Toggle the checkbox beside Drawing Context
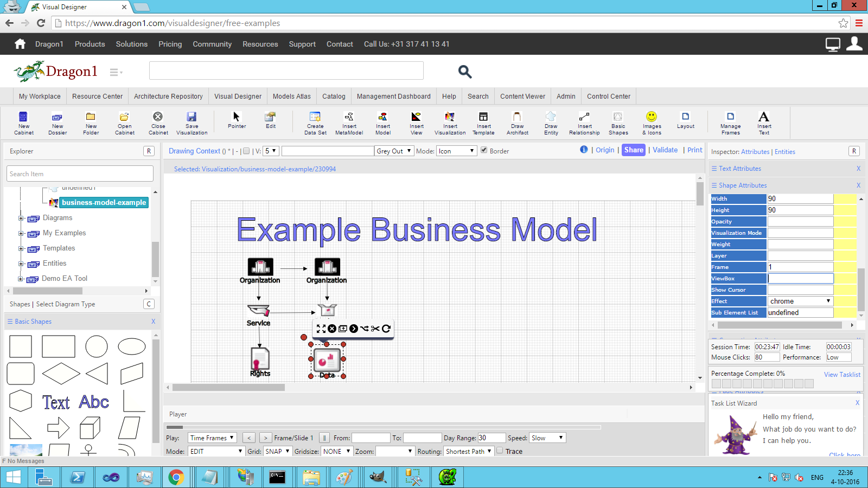 tap(247, 151)
